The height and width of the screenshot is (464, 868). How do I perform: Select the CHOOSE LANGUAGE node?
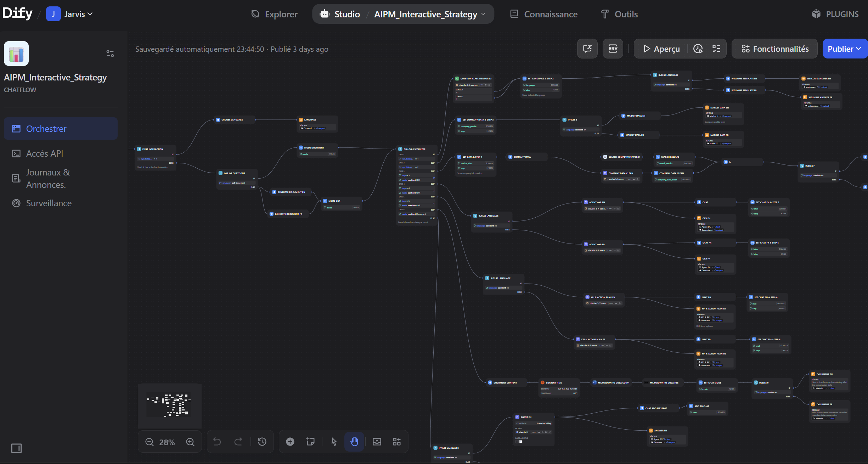235,120
